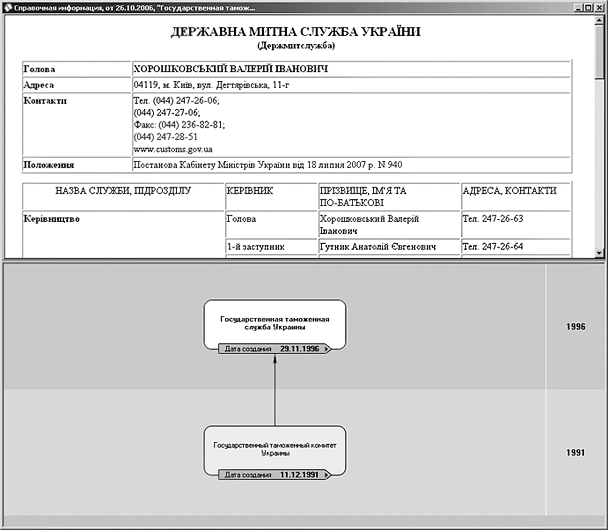The width and height of the screenshot is (608, 530).
Task: Click the Положення label cell
Action: (x=77, y=165)
